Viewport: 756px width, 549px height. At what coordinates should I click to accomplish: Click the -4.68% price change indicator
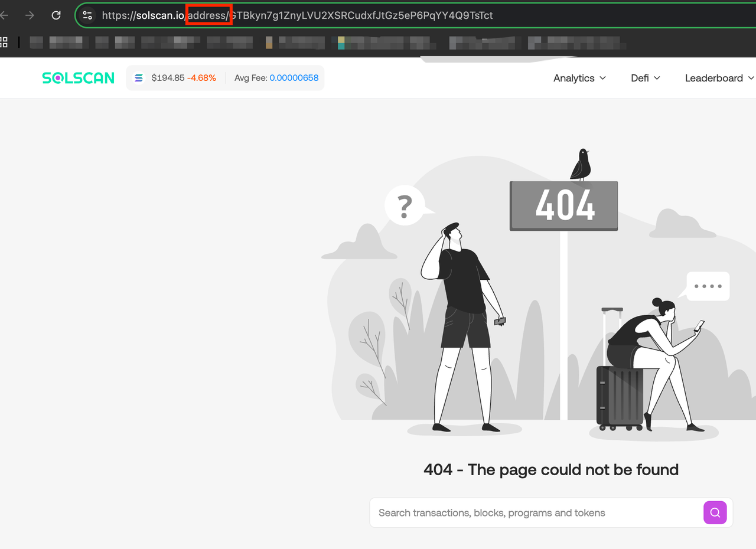tap(201, 78)
